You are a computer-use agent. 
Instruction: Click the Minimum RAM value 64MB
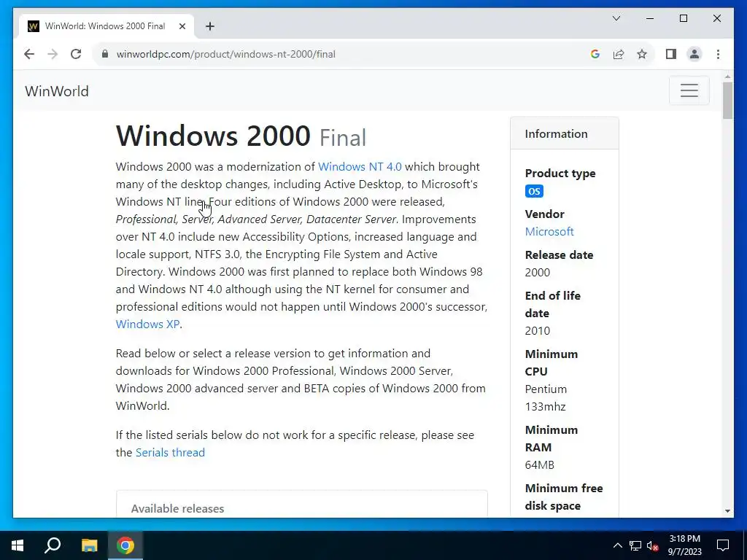pyautogui.click(x=539, y=465)
